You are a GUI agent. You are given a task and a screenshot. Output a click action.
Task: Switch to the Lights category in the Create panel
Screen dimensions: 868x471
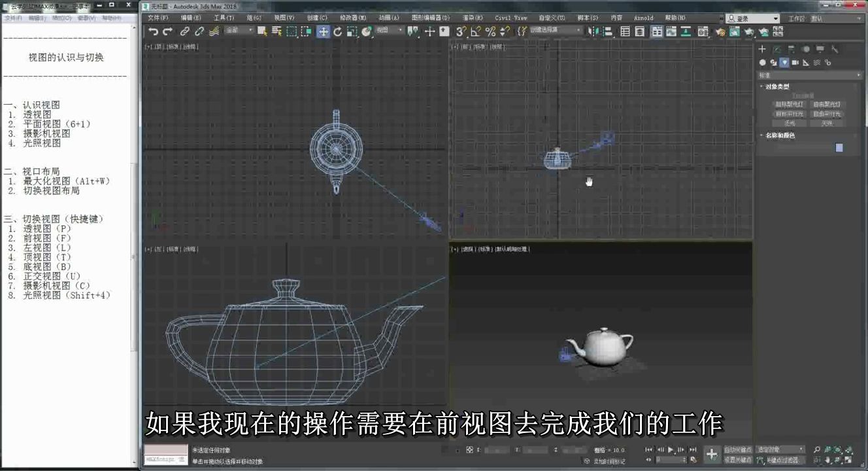coord(784,62)
